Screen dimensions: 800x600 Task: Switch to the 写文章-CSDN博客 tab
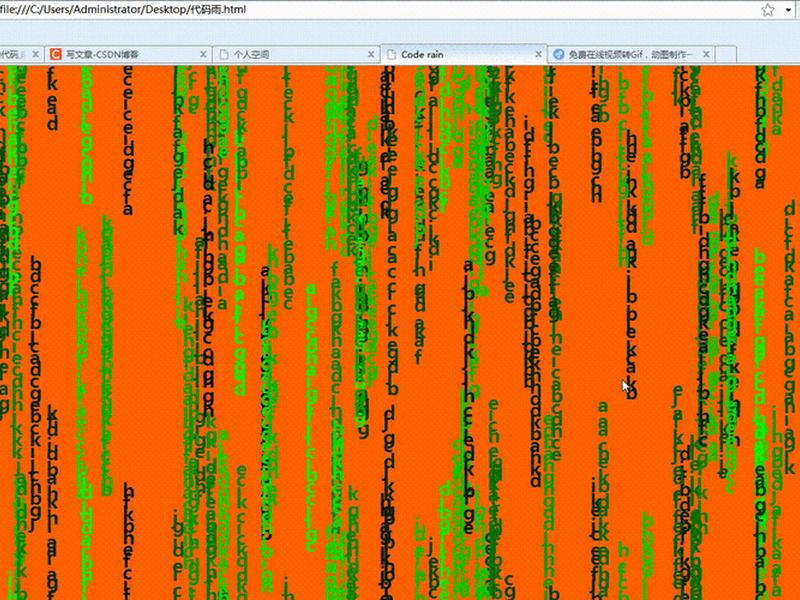[128, 54]
